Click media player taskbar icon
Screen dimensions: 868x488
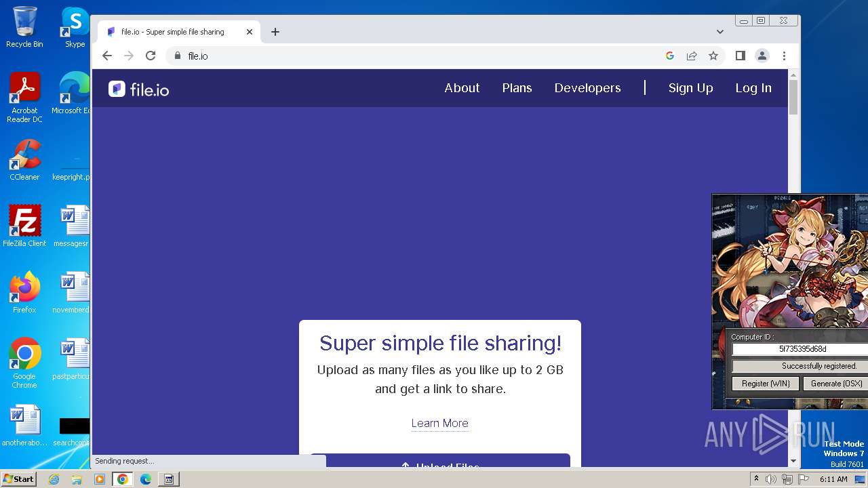click(100, 479)
